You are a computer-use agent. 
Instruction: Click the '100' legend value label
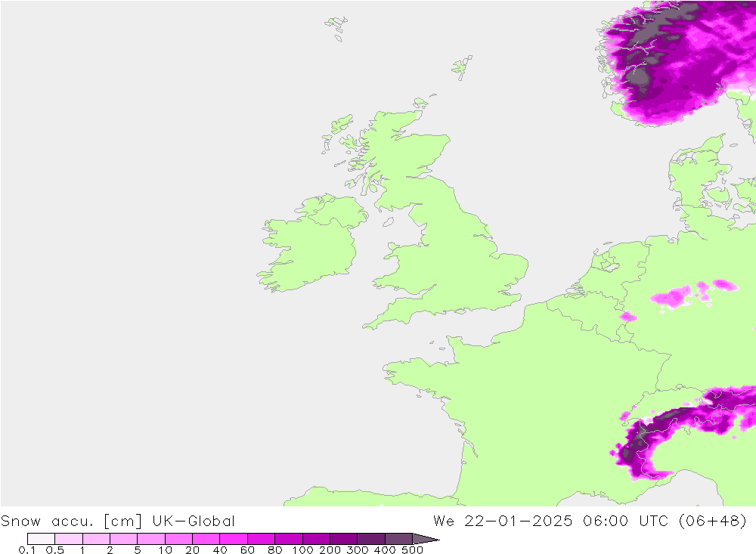(303, 550)
